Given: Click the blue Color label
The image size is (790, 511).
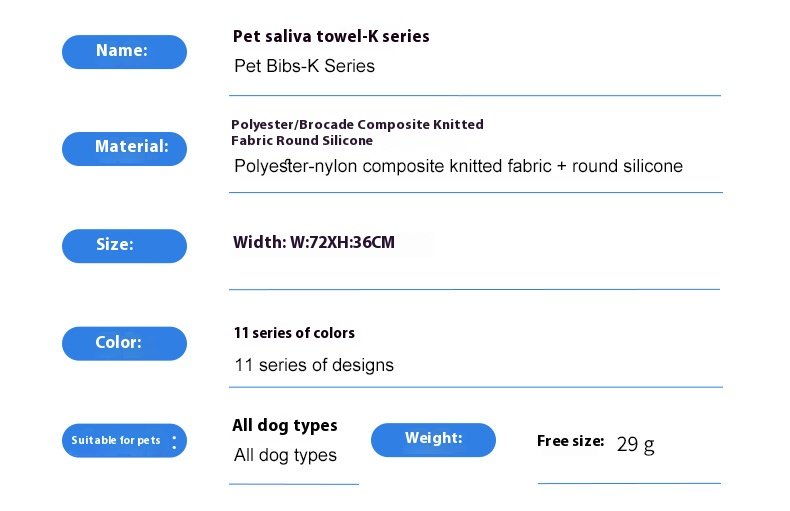Looking at the screenshot, I should click(124, 343).
